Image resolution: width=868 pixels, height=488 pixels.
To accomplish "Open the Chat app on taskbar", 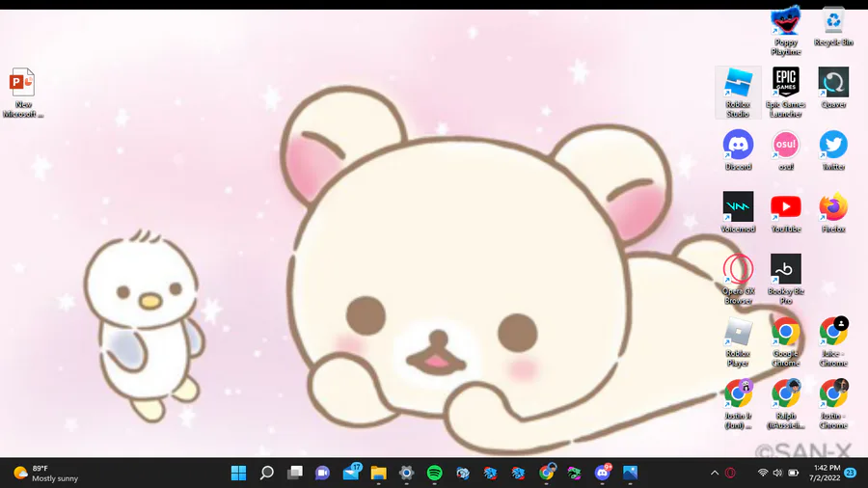I will [323, 474].
